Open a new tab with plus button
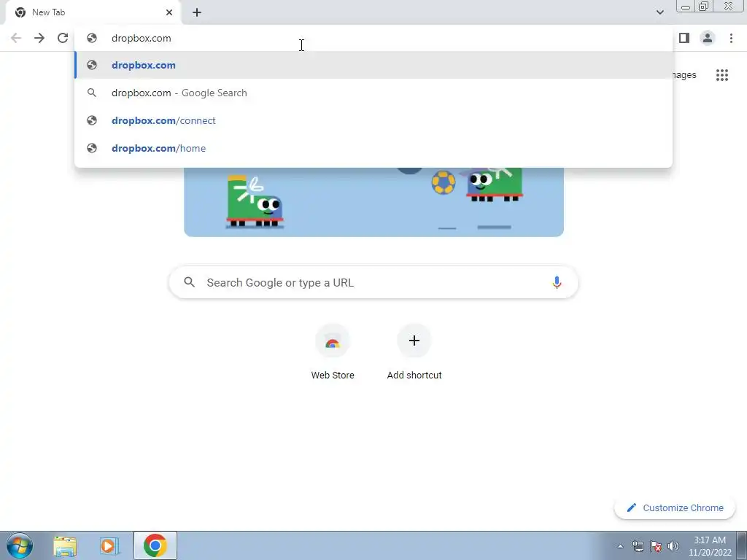747x560 pixels. (197, 12)
